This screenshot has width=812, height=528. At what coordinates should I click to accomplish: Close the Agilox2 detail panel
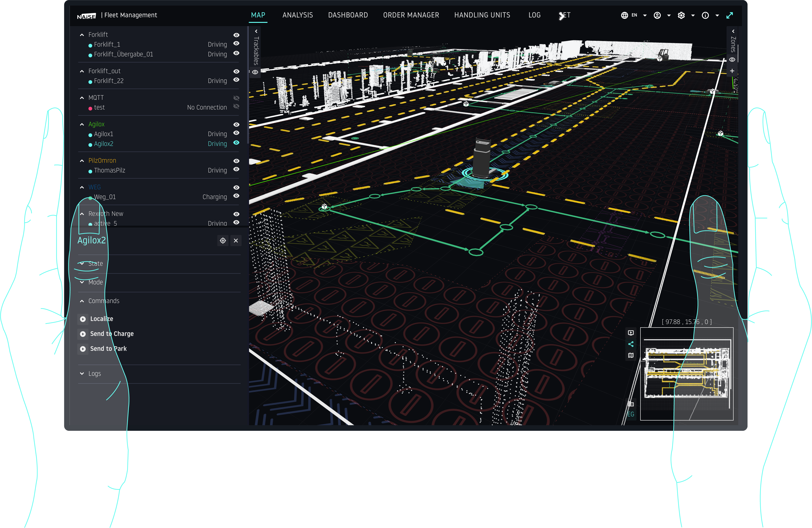pos(236,241)
